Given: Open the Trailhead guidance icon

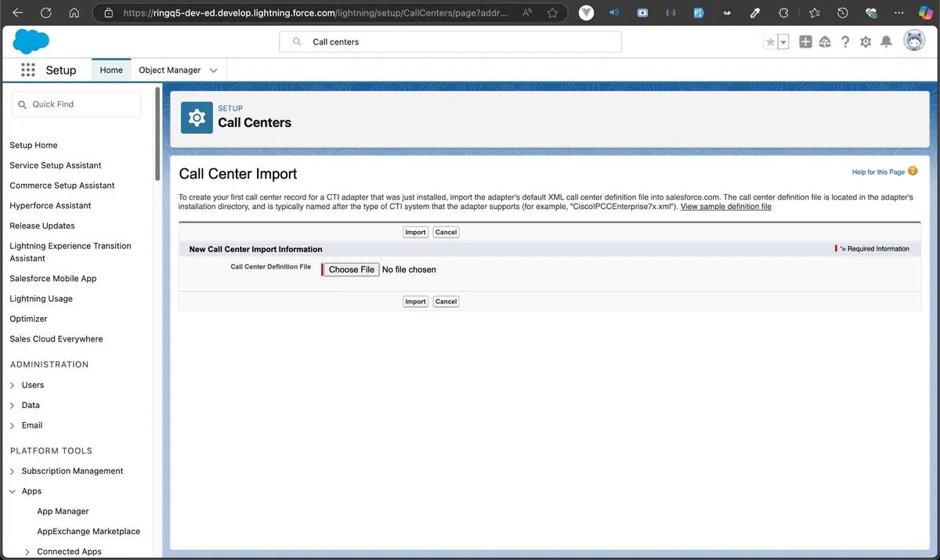Looking at the screenshot, I should point(825,42).
